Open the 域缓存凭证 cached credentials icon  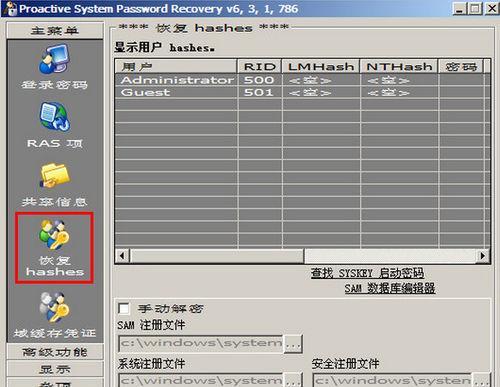pos(55,307)
